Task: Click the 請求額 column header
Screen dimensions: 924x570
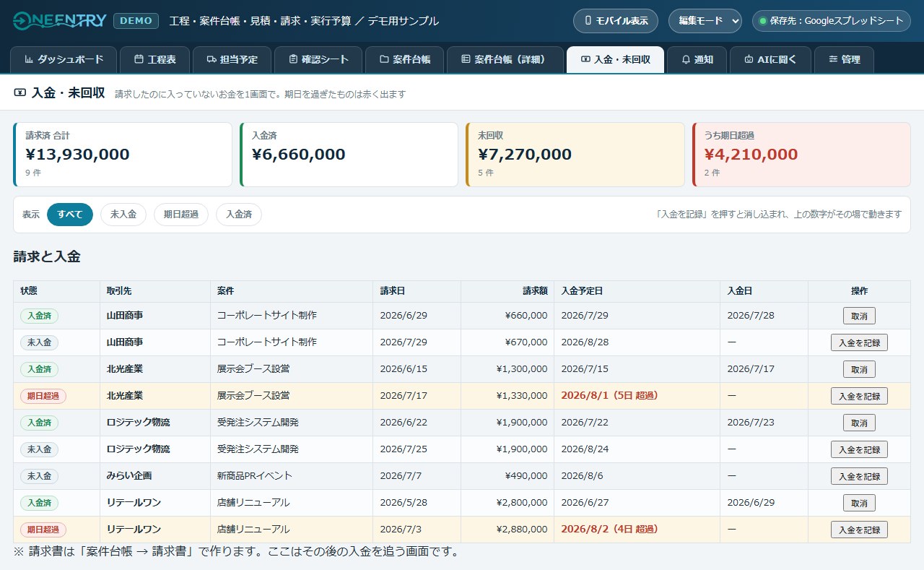Action: (x=507, y=291)
